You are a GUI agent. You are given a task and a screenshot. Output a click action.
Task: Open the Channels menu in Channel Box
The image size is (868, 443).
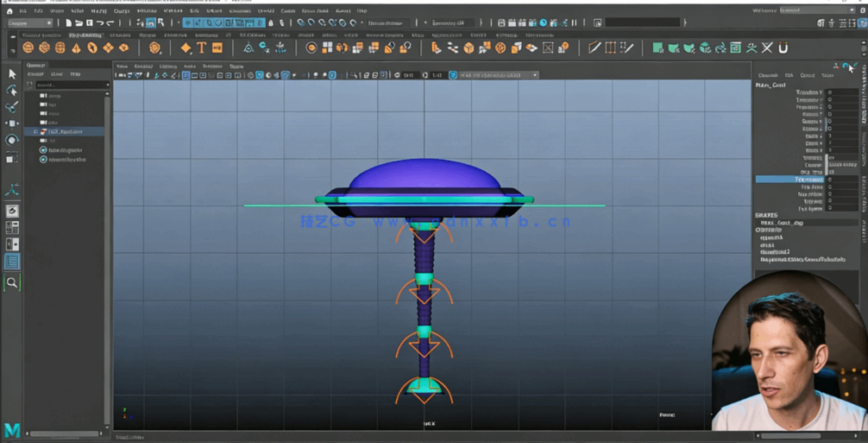pos(767,75)
